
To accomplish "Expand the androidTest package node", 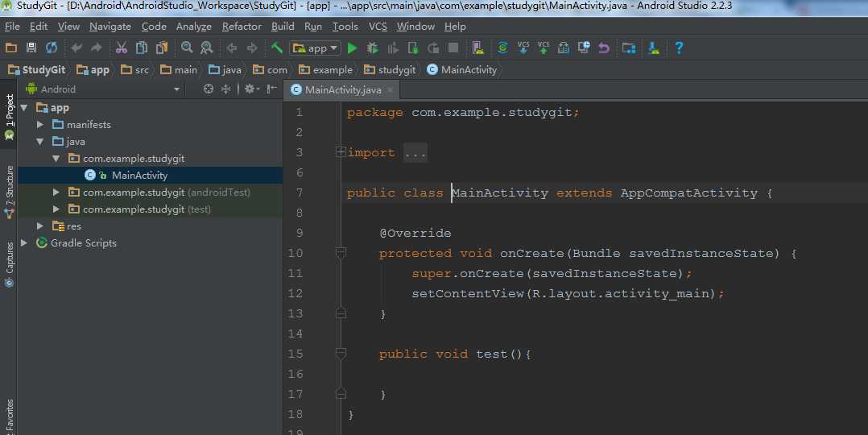I will pyautogui.click(x=56, y=193).
